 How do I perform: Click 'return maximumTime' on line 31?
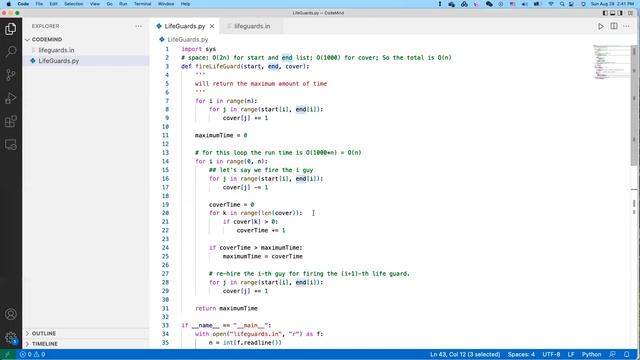tap(226, 309)
